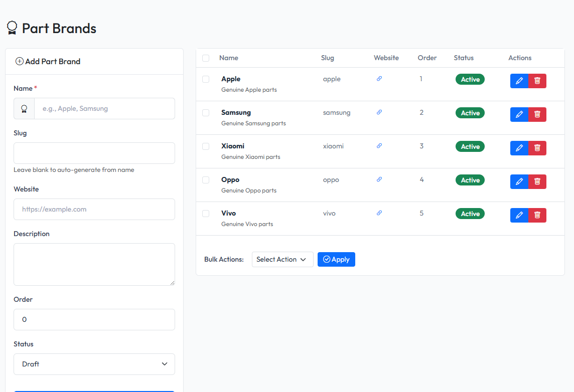
Task: Expand the Select Action bulk dropdown
Action: 282,260
